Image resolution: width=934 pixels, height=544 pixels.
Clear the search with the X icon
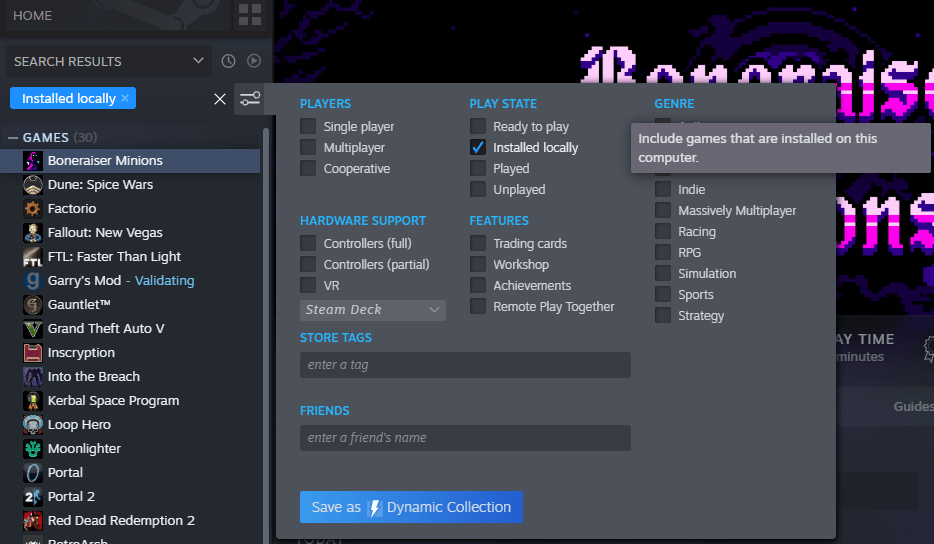coord(220,98)
